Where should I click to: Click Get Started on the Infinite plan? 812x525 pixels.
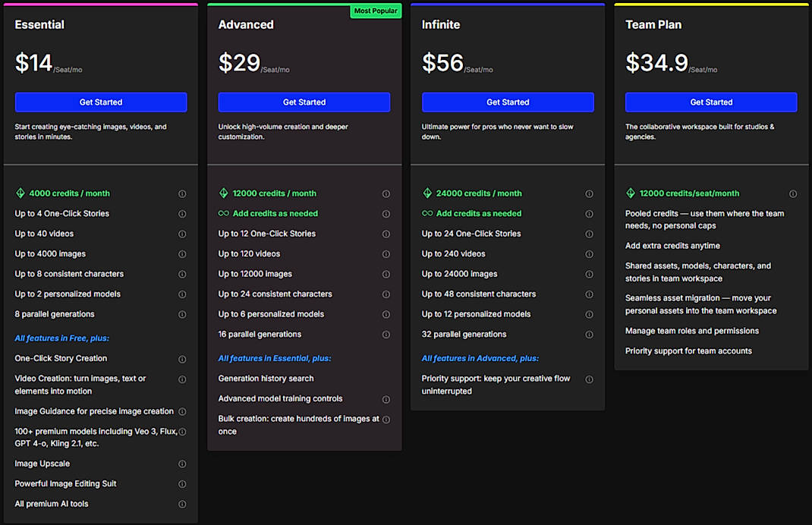[508, 102]
